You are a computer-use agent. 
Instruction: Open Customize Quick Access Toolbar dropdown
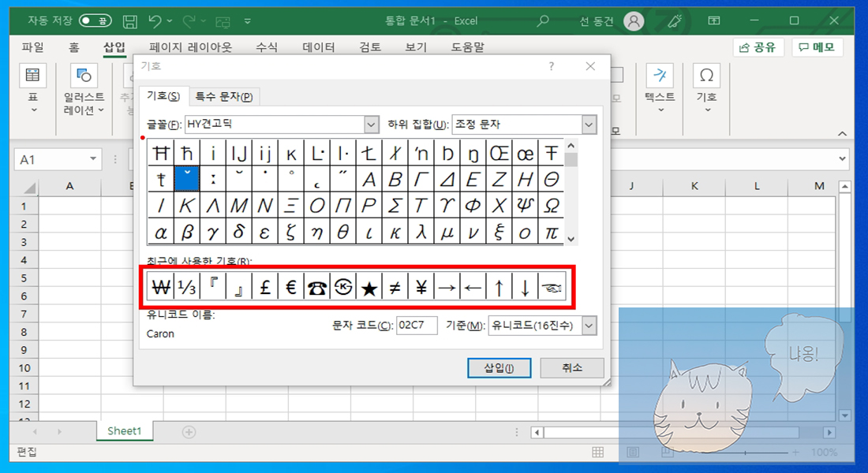[248, 21]
